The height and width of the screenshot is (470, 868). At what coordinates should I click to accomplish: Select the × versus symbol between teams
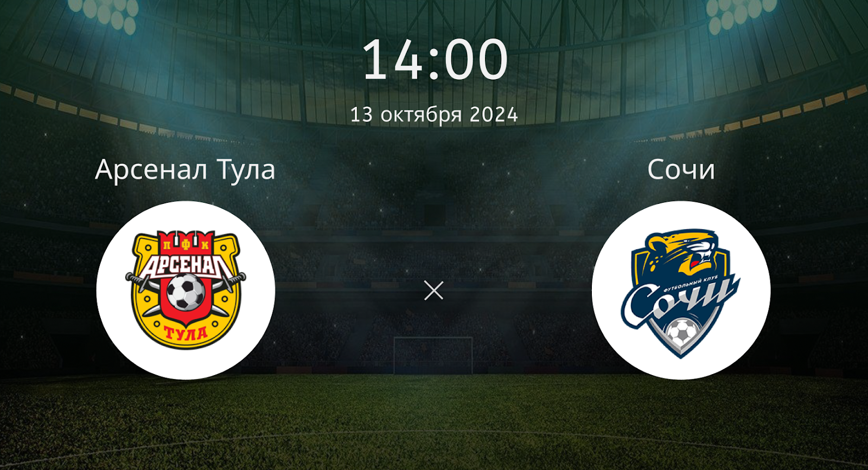click(433, 291)
